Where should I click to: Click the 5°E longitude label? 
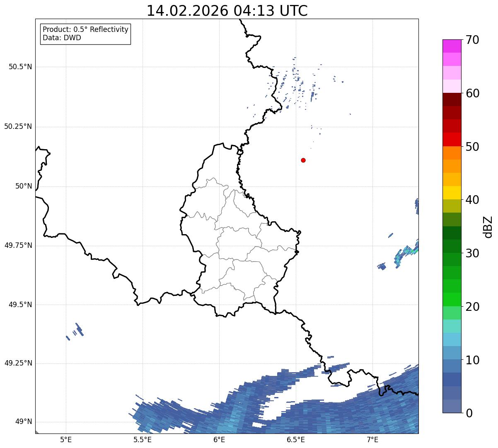point(66,439)
